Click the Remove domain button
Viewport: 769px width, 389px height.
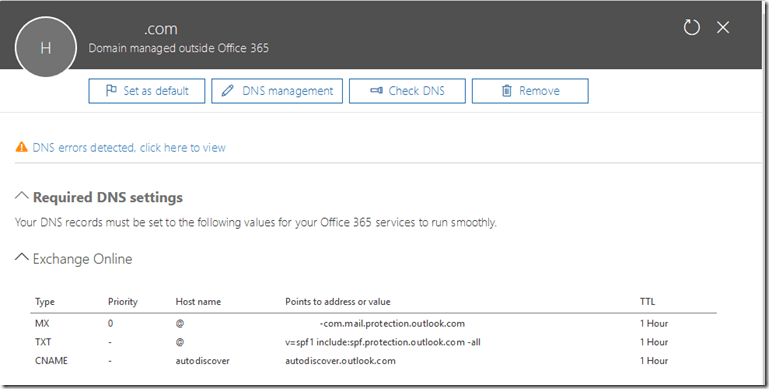click(x=530, y=91)
